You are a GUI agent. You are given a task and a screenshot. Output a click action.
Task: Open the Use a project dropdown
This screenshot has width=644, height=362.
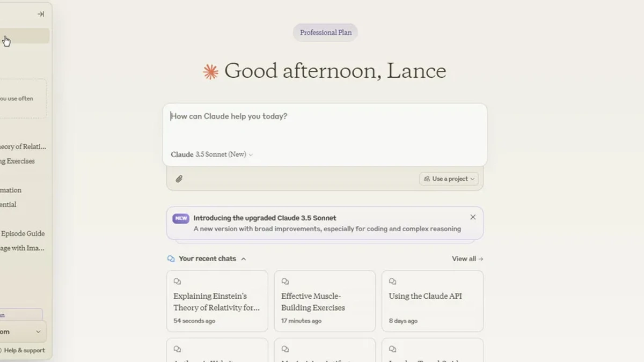click(x=449, y=179)
